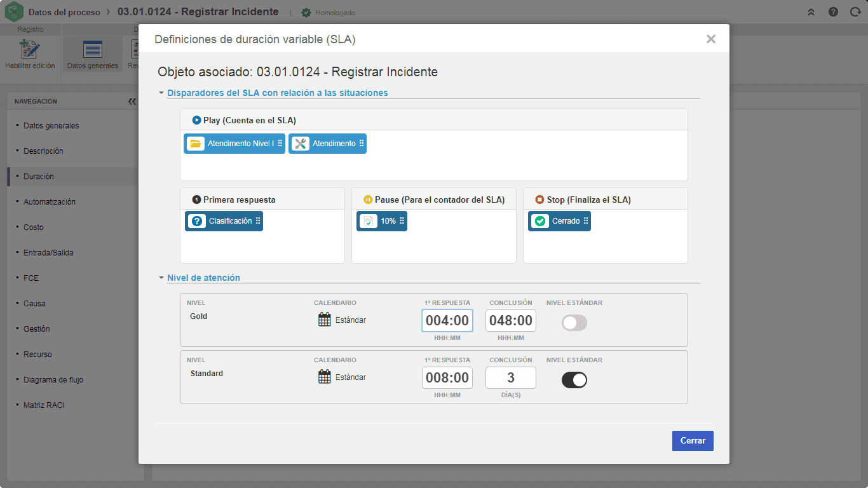Open the Gold level calendar icon

pyautogui.click(x=325, y=320)
